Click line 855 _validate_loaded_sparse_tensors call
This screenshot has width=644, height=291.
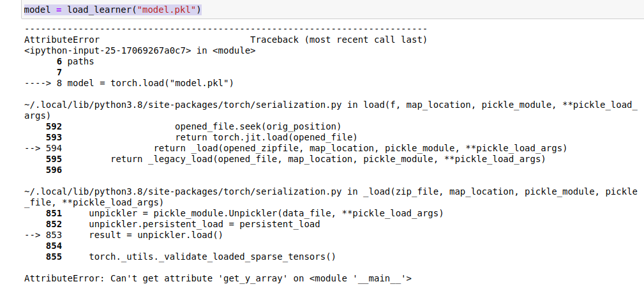pyautogui.click(x=212, y=257)
